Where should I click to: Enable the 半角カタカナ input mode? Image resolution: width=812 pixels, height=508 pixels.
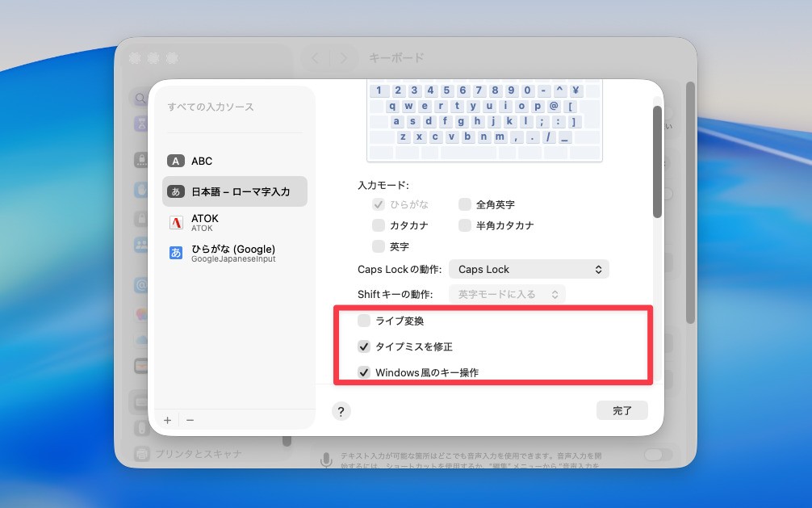(x=464, y=225)
